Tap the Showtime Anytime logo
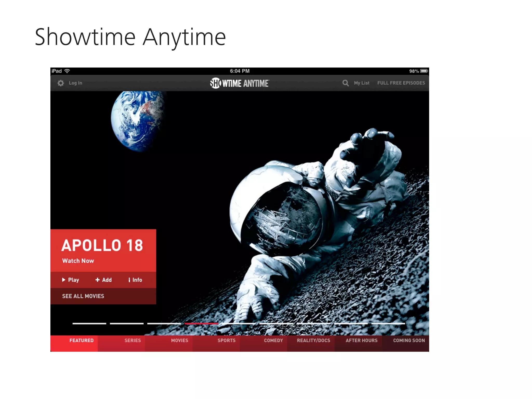Image resolution: width=532 pixels, height=399 pixels. tap(240, 83)
